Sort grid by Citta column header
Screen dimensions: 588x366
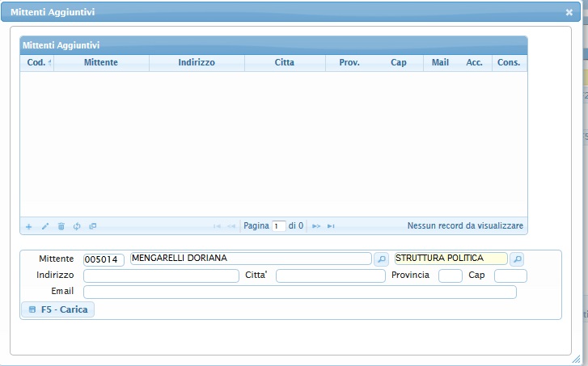point(285,62)
